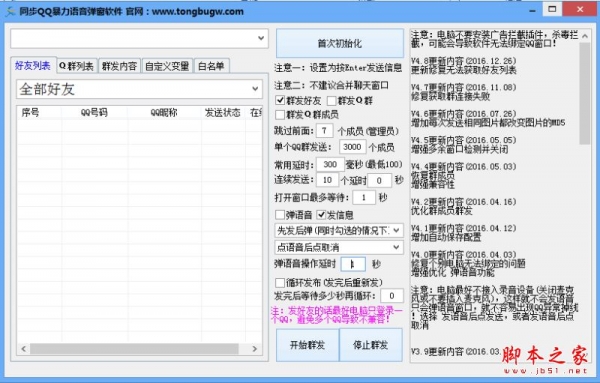This screenshot has width=600, height=383.
Task: Click the 发送状态 column header
Action: [x=223, y=112]
